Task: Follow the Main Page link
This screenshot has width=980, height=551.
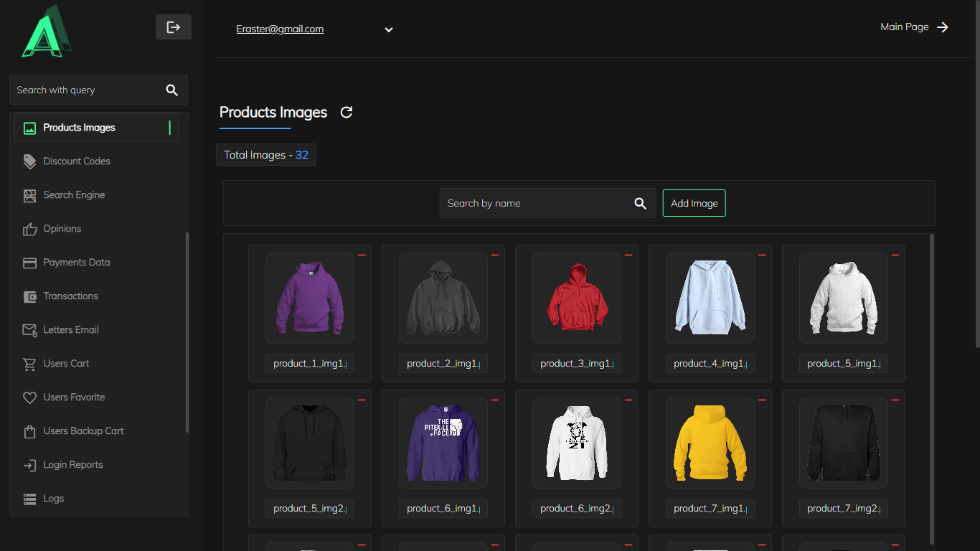Action: (x=914, y=27)
